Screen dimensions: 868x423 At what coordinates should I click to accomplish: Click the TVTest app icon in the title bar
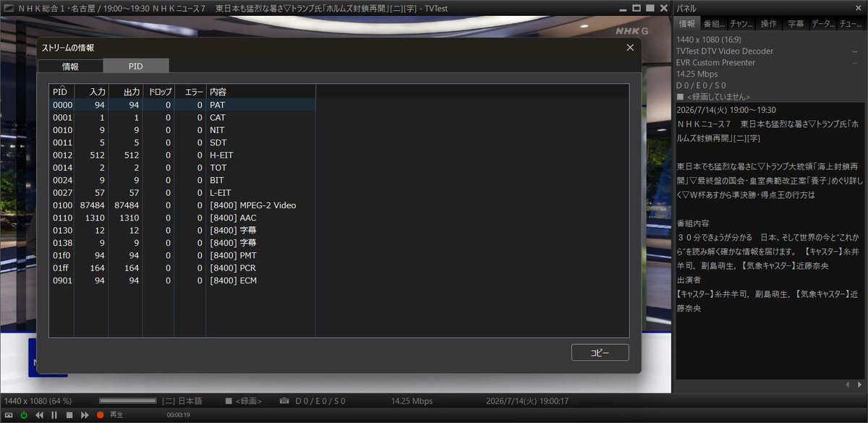point(9,7)
